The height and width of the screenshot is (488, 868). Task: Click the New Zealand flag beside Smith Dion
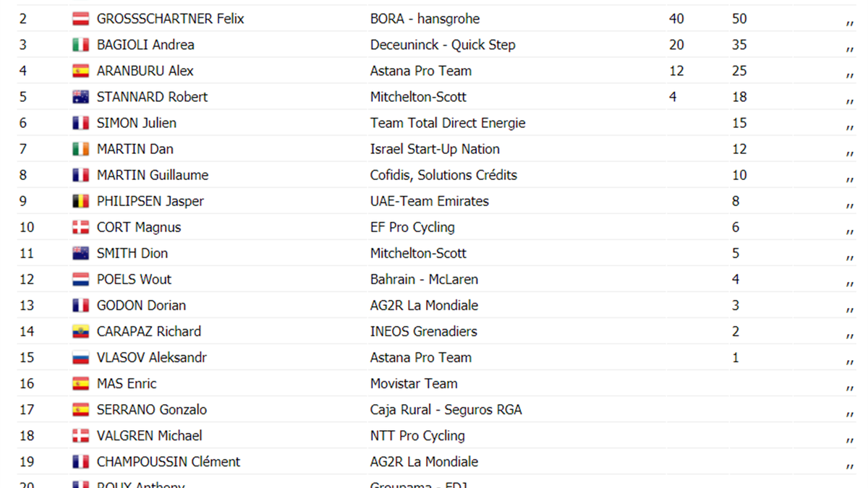tap(80, 254)
